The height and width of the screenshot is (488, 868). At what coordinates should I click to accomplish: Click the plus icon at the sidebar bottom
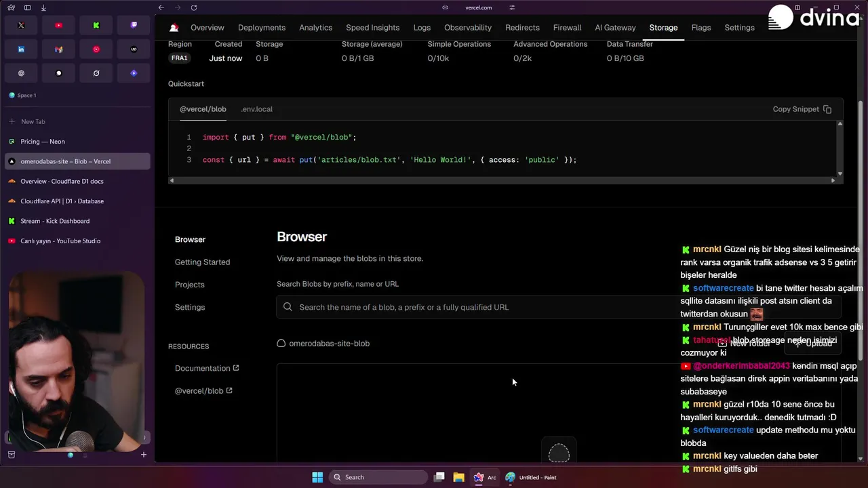(x=143, y=455)
